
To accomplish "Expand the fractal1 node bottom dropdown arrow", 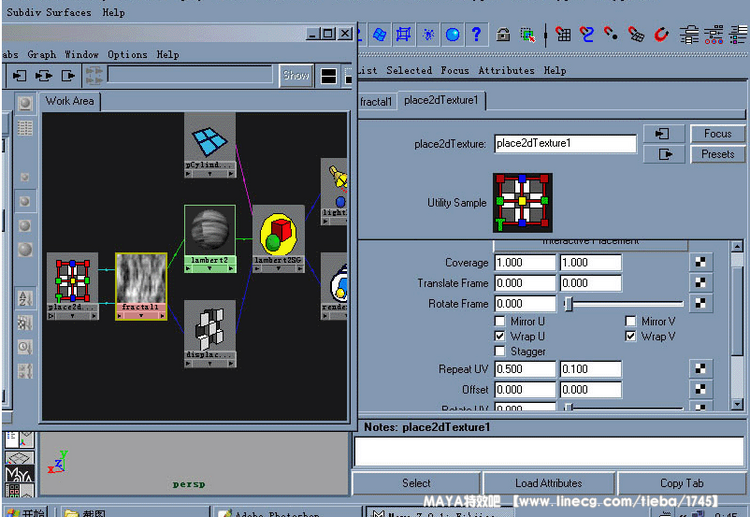I will pos(141,316).
